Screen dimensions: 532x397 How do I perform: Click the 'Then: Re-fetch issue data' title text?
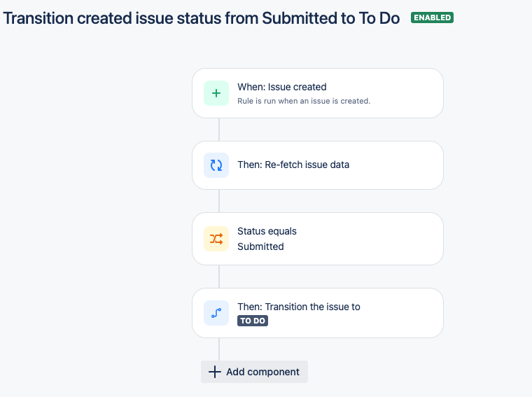(x=293, y=165)
